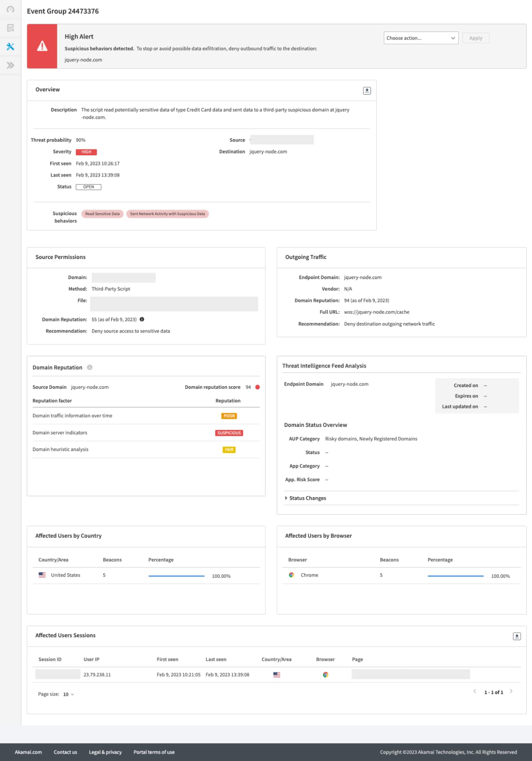Open the report search sidebar icon
The height and width of the screenshot is (761, 532).
point(10,28)
